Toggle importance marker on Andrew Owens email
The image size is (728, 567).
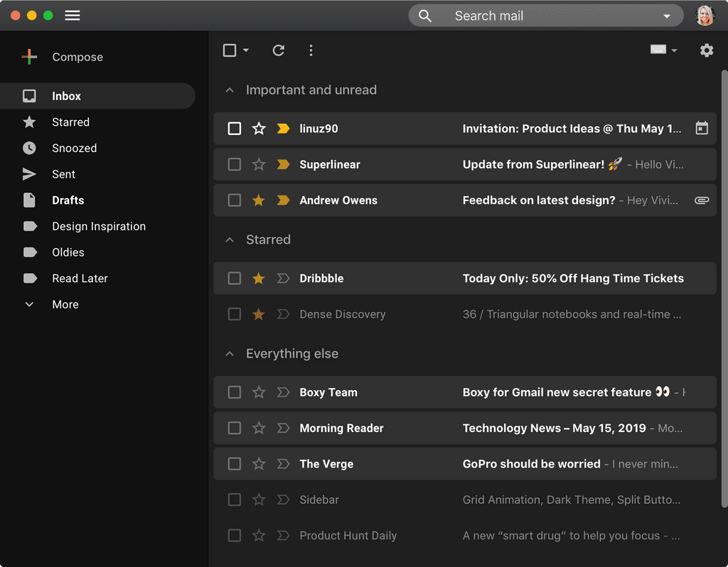[283, 200]
